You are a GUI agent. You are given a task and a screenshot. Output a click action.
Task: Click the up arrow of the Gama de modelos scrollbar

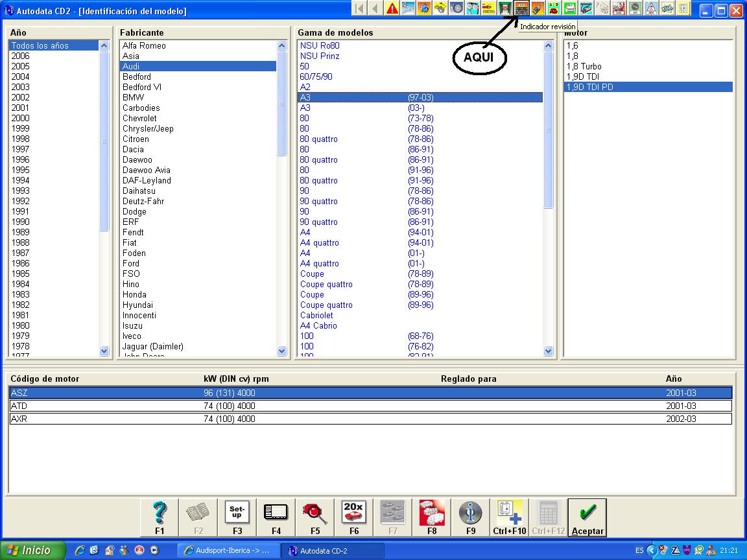point(549,46)
